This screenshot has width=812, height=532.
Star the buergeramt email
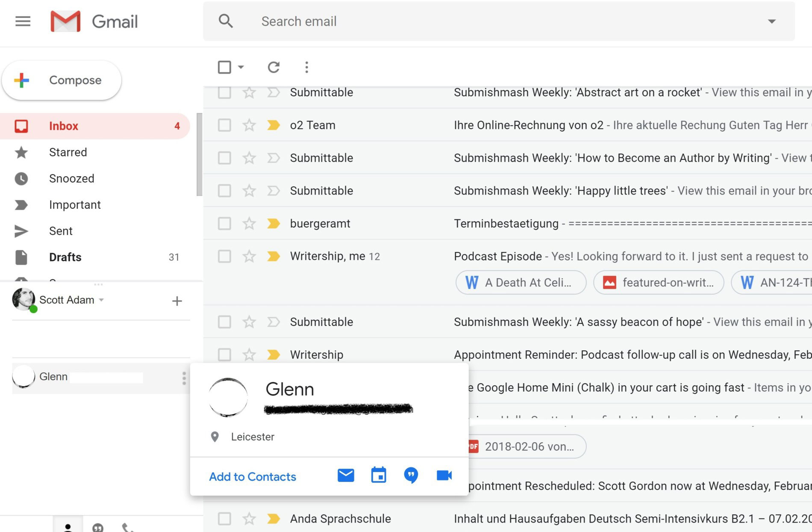249,223
